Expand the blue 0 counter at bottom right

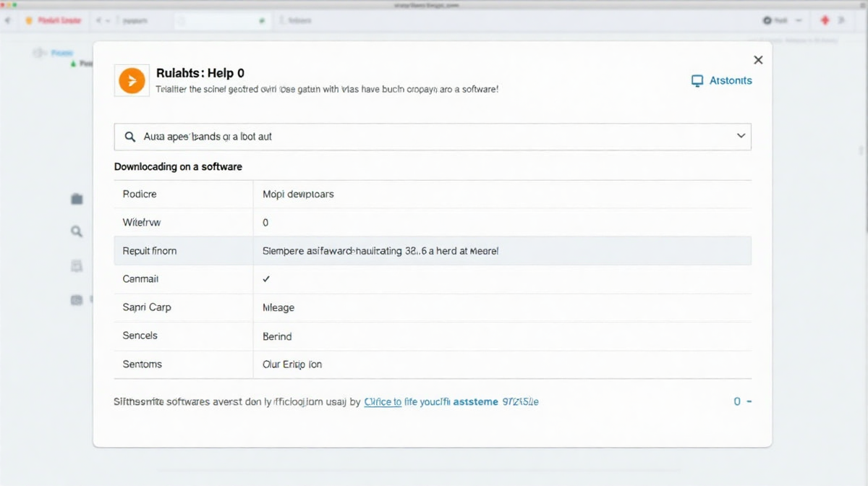742,401
